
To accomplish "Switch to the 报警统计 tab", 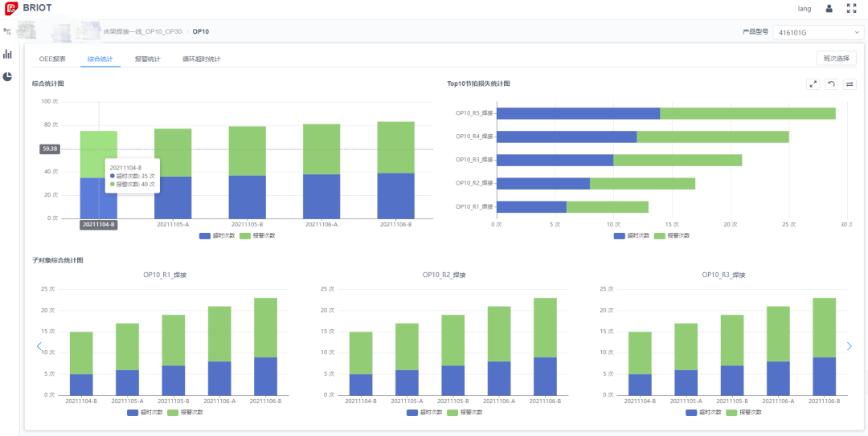I will pyautogui.click(x=147, y=59).
